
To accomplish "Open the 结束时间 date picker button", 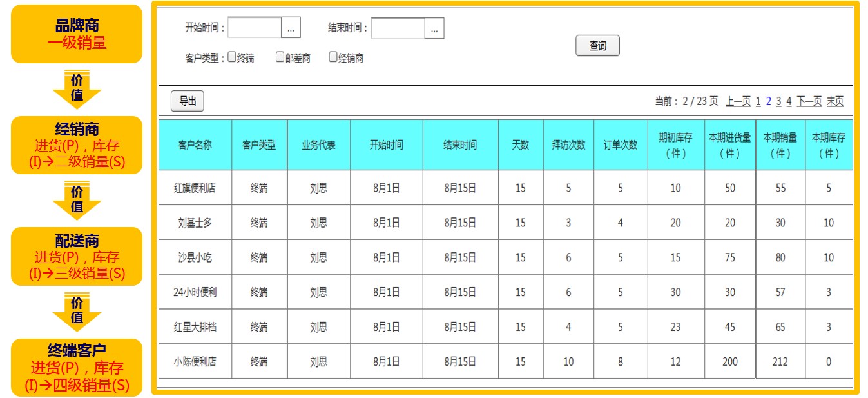I will (x=434, y=28).
